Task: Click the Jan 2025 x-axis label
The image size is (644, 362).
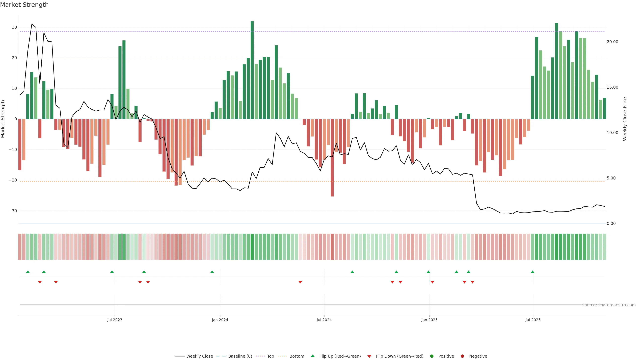Action: [430, 320]
